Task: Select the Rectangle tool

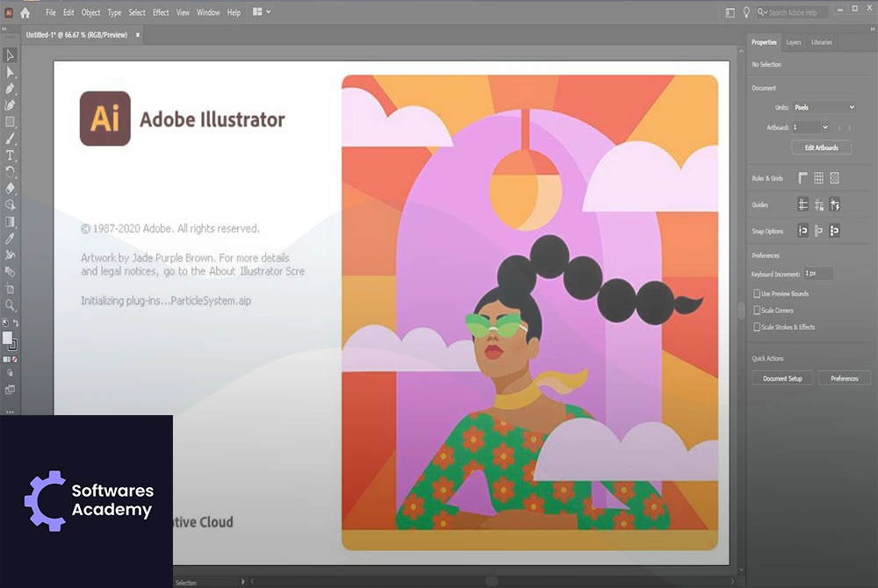Action: (10, 122)
